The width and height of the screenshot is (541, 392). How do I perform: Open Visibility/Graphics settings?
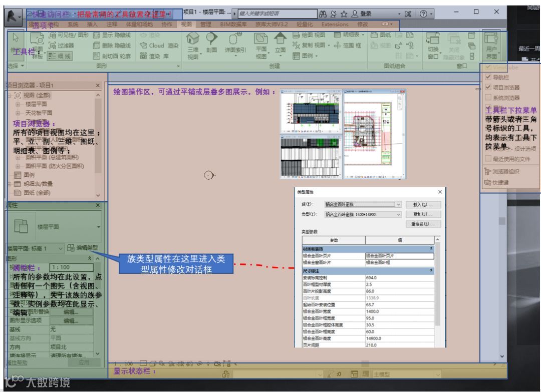click(x=69, y=35)
